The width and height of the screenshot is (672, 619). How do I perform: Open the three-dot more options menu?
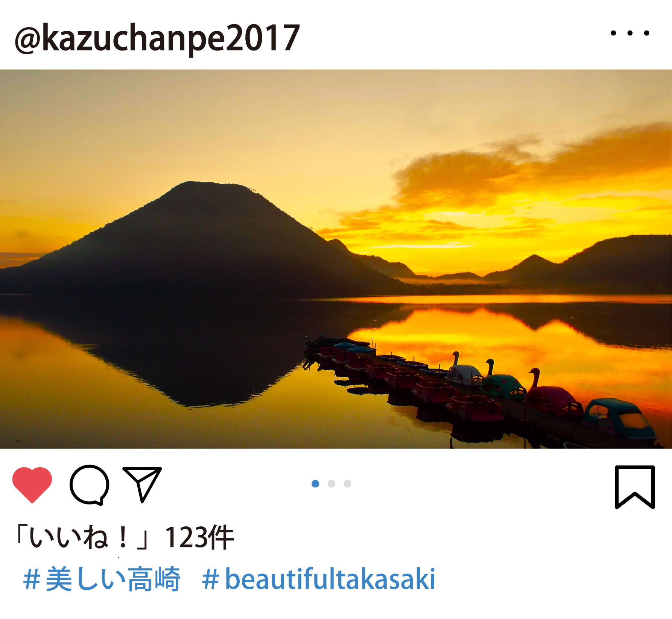630,33
